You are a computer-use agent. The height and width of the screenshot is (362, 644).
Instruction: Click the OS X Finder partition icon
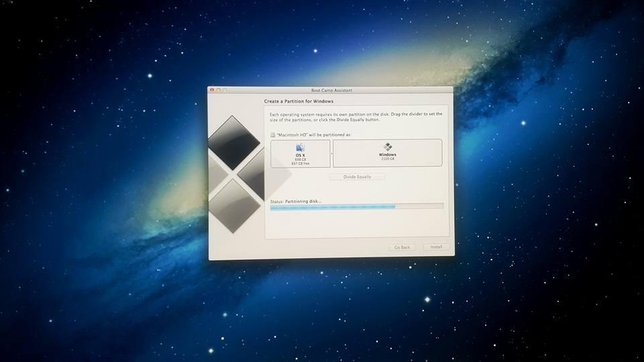(x=301, y=147)
